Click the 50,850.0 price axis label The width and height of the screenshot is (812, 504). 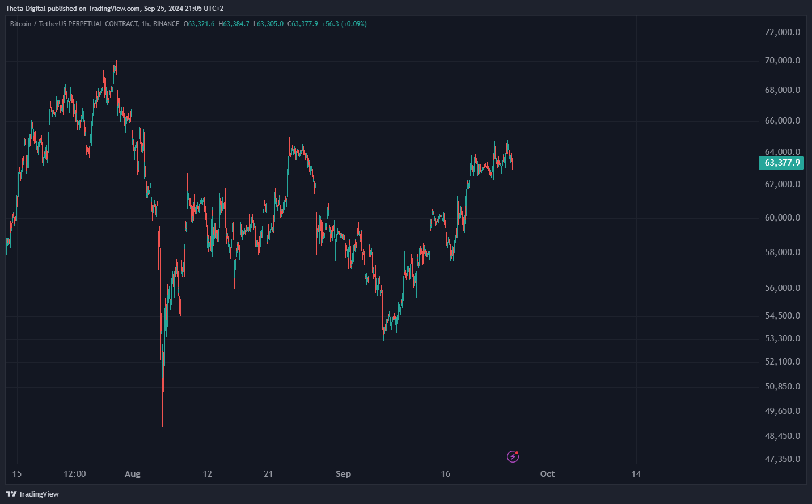click(x=783, y=386)
